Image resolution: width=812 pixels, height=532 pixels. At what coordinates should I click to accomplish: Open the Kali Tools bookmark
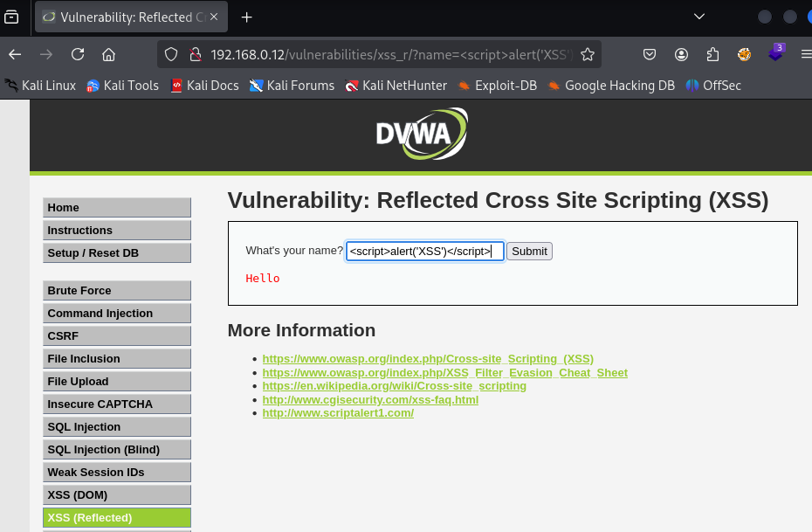pyautogui.click(x=123, y=86)
